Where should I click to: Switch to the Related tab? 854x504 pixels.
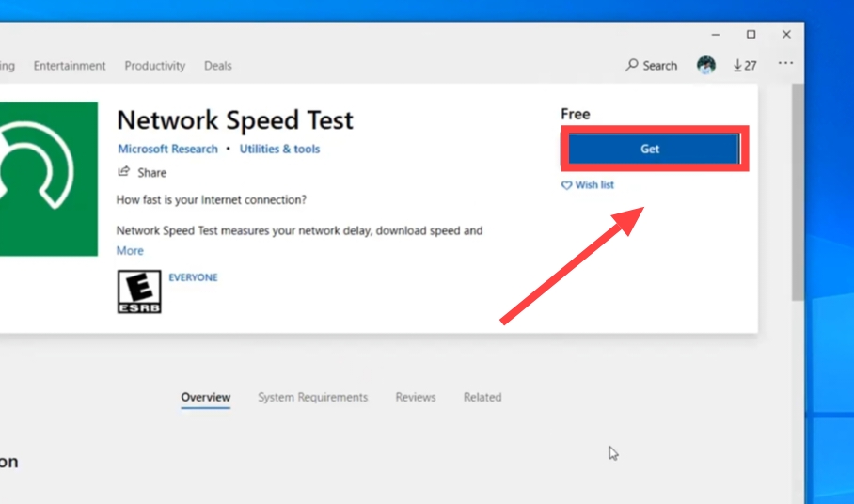pyautogui.click(x=482, y=398)
